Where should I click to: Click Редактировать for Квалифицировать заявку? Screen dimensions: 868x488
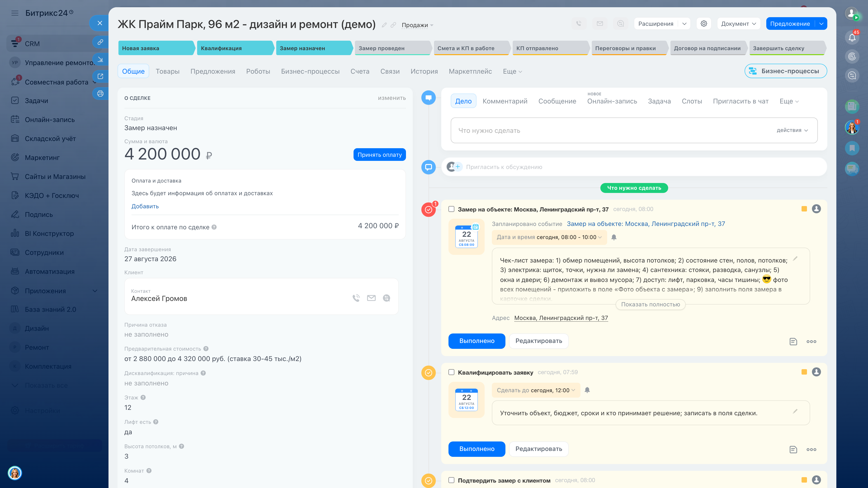[x=538, y=449]
